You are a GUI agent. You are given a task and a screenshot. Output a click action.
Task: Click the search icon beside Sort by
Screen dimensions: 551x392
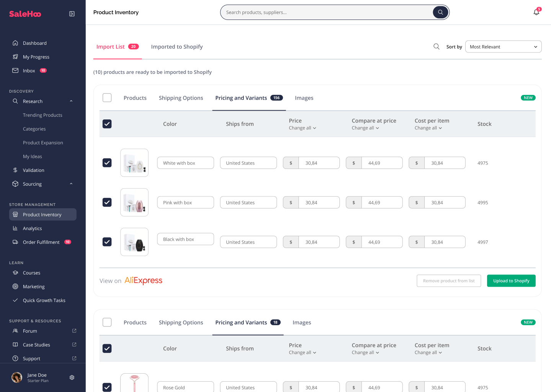[436, 47]
